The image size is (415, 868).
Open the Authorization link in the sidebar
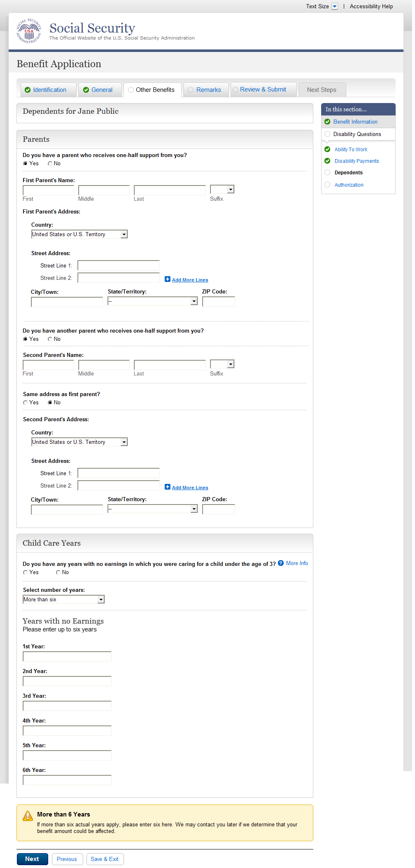tap(349, 185)
